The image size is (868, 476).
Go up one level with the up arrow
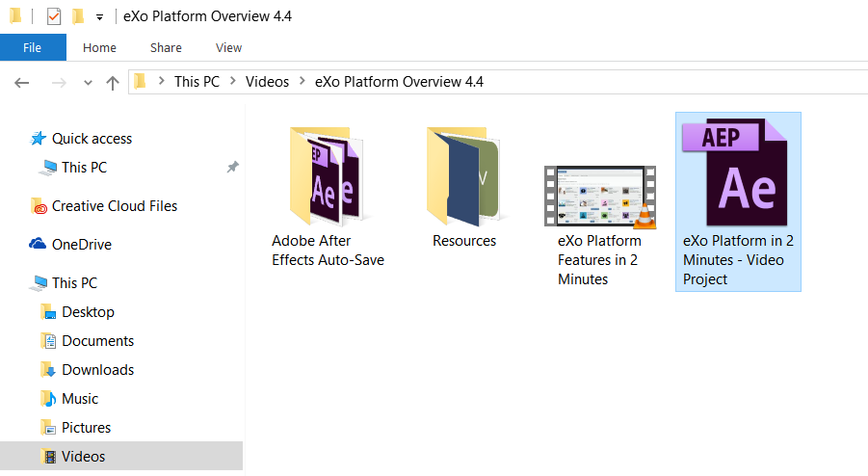[x=113, y=83]
